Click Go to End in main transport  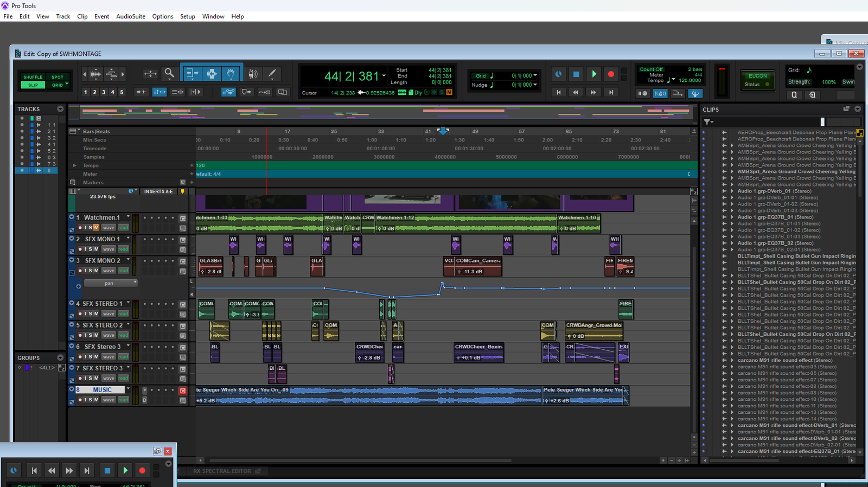pyautogui.click(x=611, y=93)
